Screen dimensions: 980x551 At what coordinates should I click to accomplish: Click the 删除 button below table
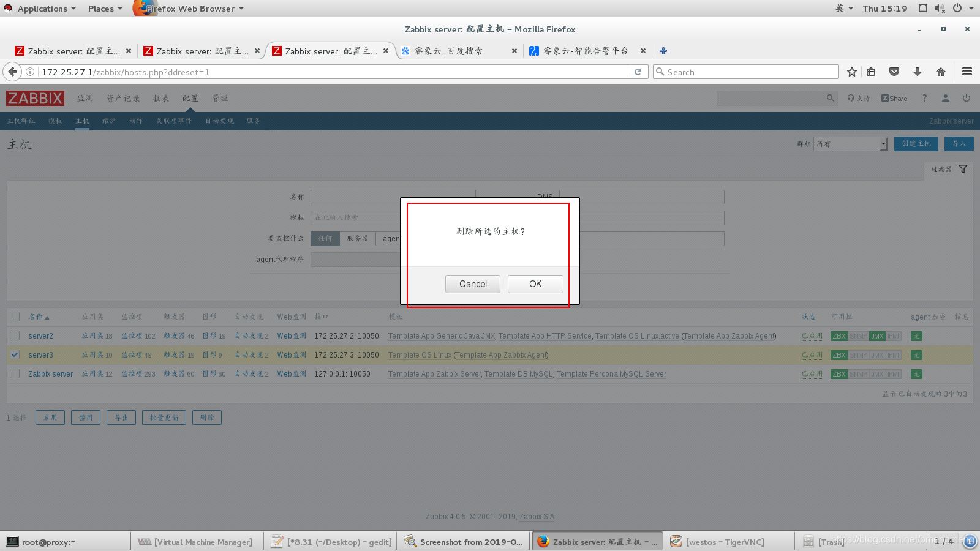coord(207,418)
